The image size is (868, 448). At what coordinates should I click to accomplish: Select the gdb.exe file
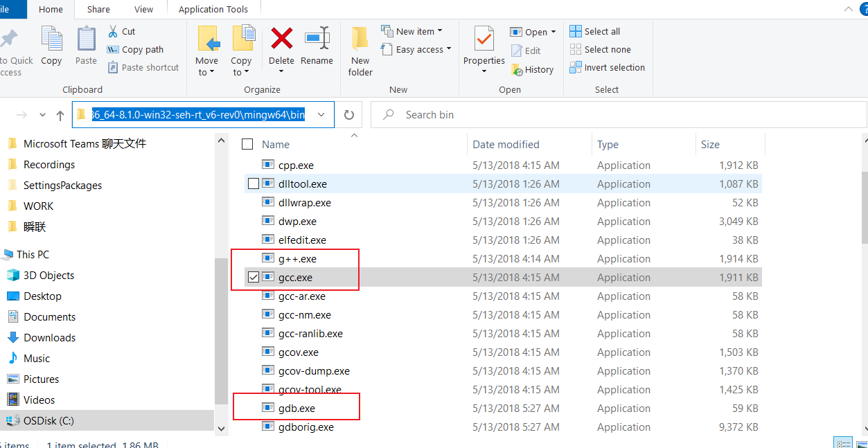coord(296,408)
